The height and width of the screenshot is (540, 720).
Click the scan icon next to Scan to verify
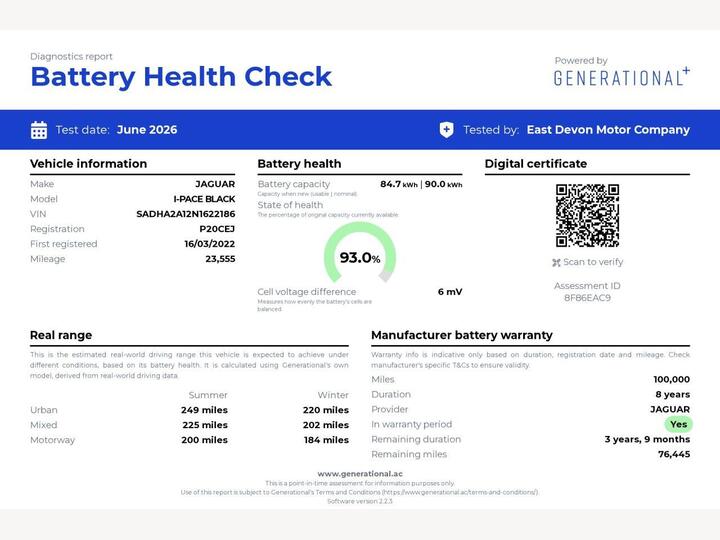tap(556, 263)
